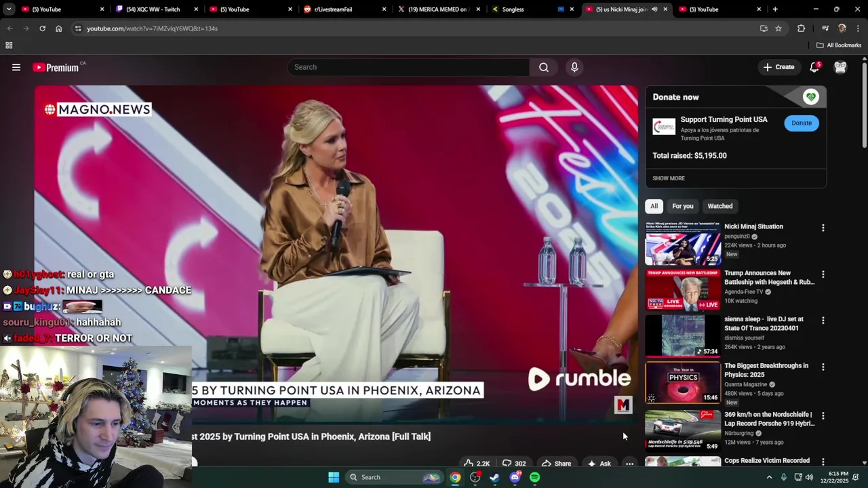Viewport: 868px width, 488px height.
Task: Open Nicki Minaj Situation video thumbnail
Action: click(683, 243)
